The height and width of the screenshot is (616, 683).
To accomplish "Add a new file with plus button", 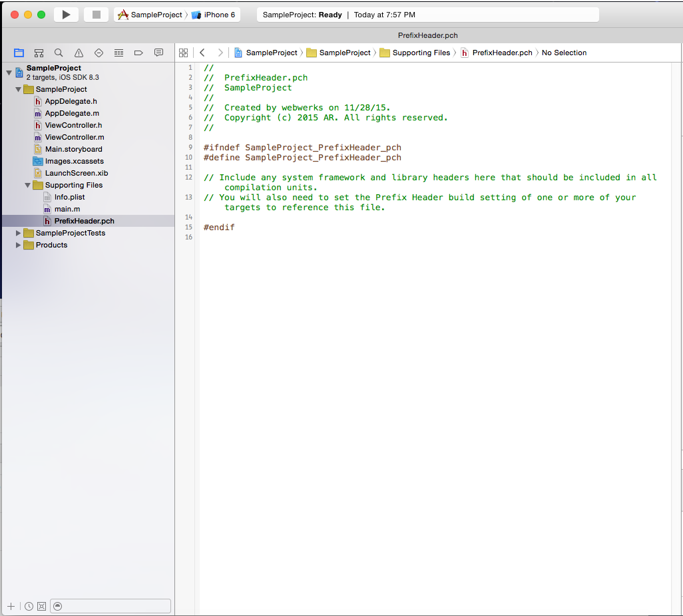I will coord(11,607).
